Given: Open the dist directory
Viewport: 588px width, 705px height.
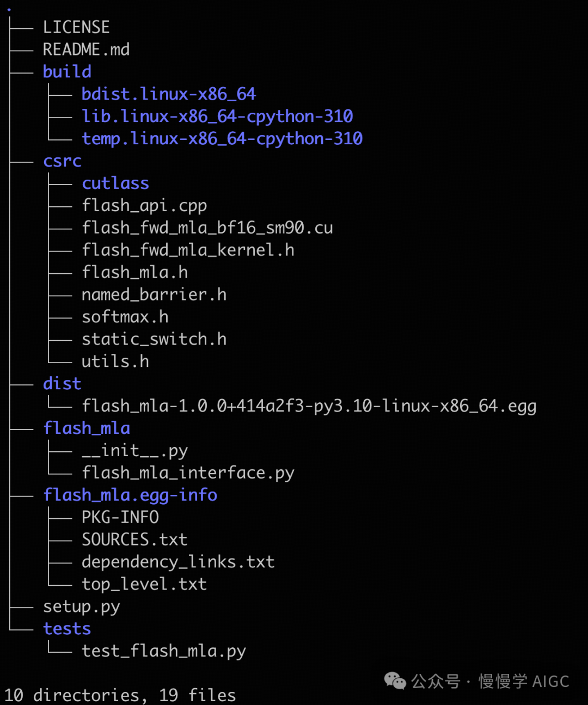Looking at the screenshot, I should [62, 384].
